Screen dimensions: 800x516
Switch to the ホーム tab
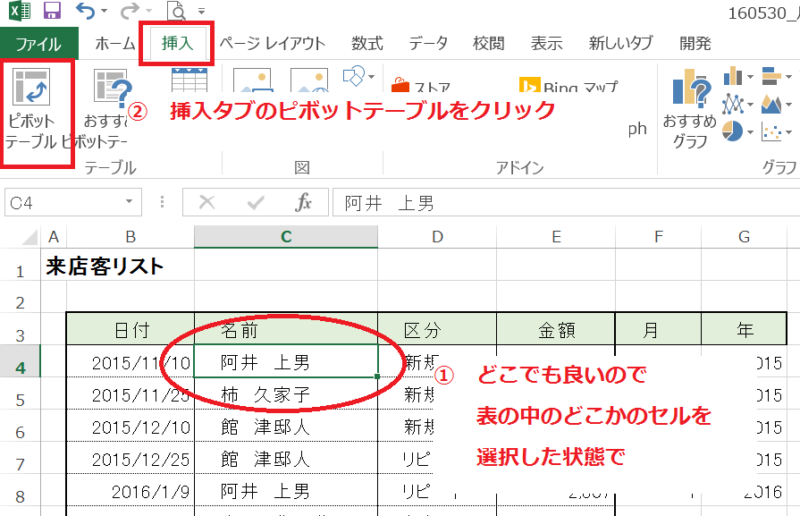point(115,44)
